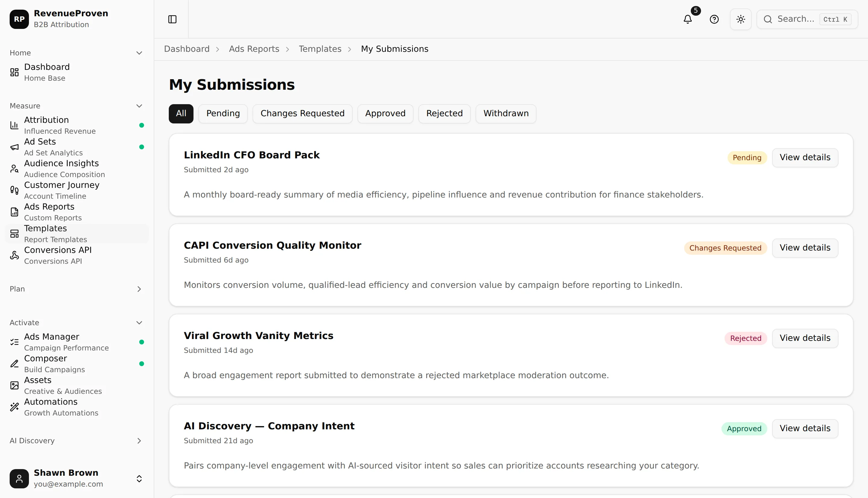
Task: Go to Templates breadcrumb link
Action: (x=320, y=49)
